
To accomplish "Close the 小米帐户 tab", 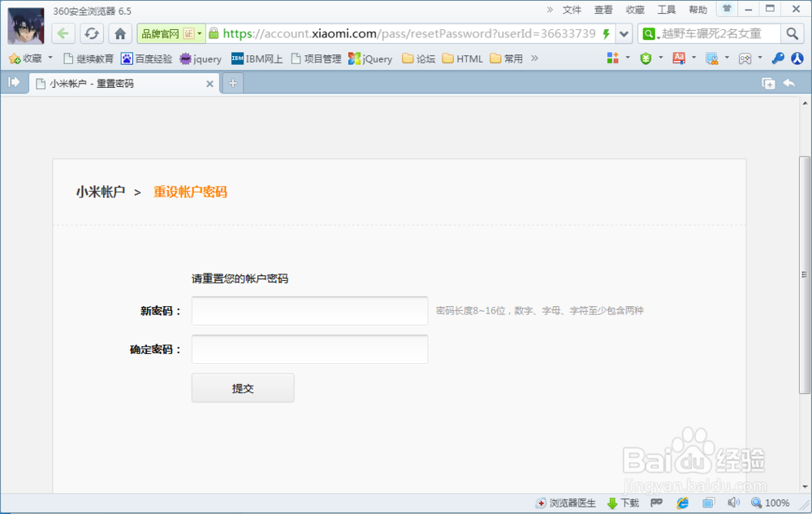I will tap(209, 84).
